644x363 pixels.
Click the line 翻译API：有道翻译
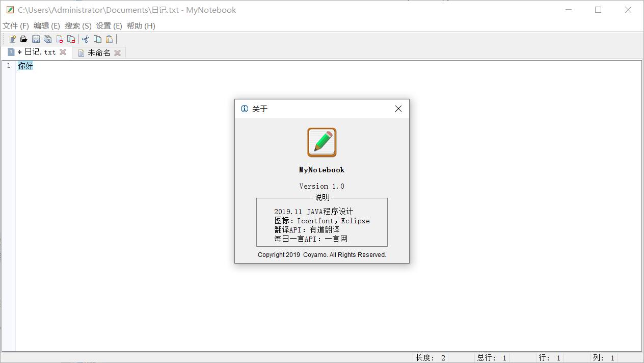(307, 230)
